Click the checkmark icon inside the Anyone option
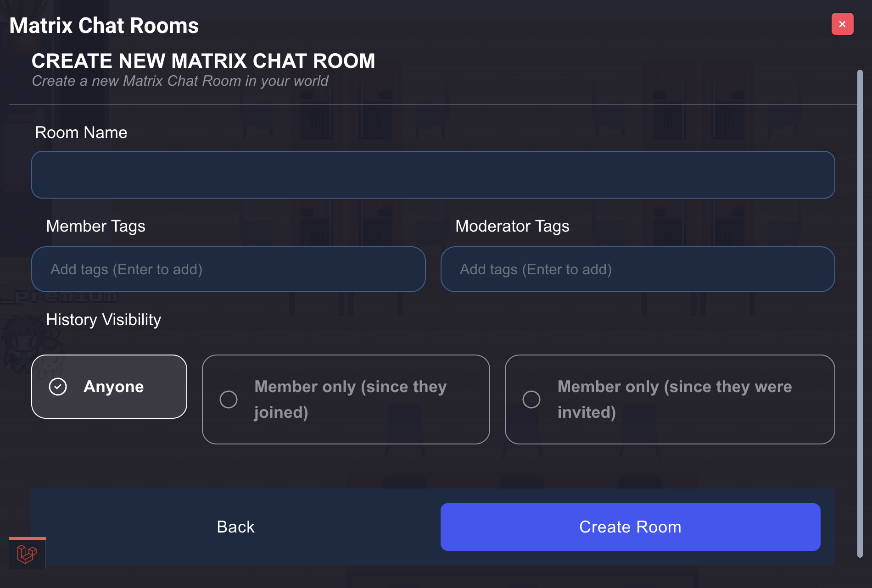This screenshot has height=588, width=872. tap(57, 387)
